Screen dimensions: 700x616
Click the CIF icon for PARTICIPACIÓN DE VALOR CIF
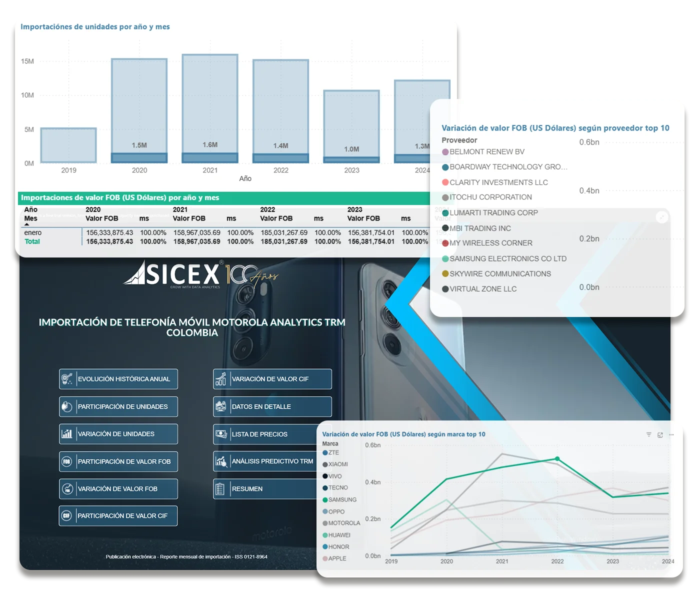(67, 515)
